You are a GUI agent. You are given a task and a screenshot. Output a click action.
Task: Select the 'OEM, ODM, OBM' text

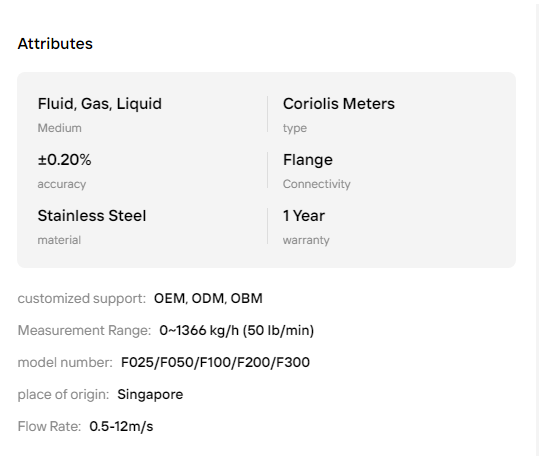point(208,298)
